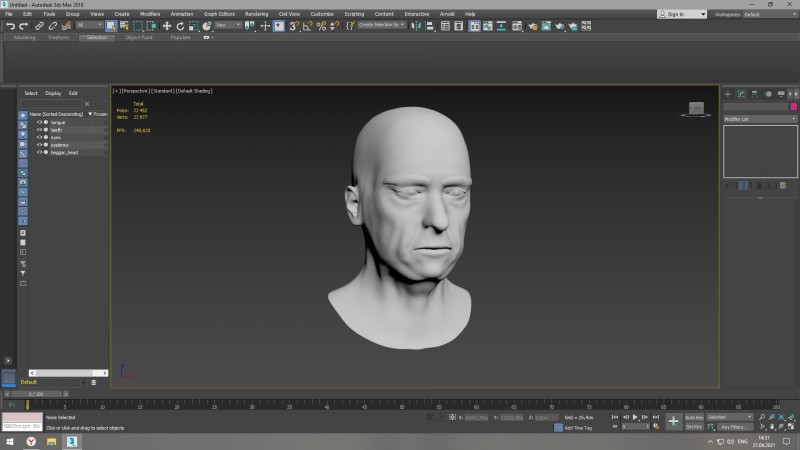Select the Move tool

click(167, 26)
